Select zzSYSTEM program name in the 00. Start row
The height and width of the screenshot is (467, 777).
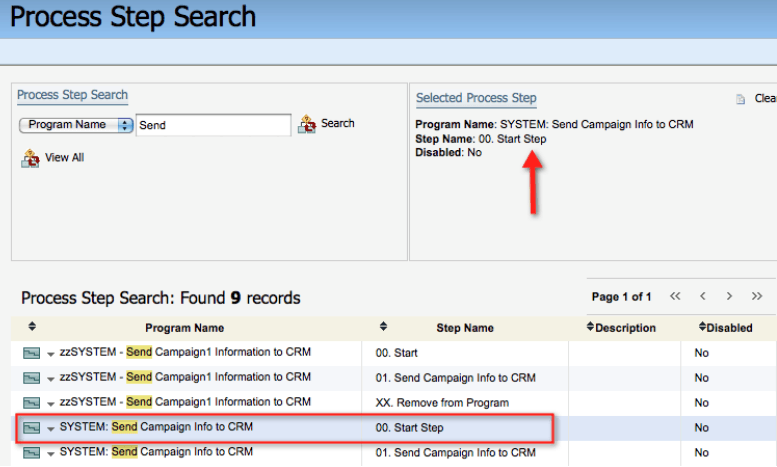pyautogui.click(x=185, y=352)
